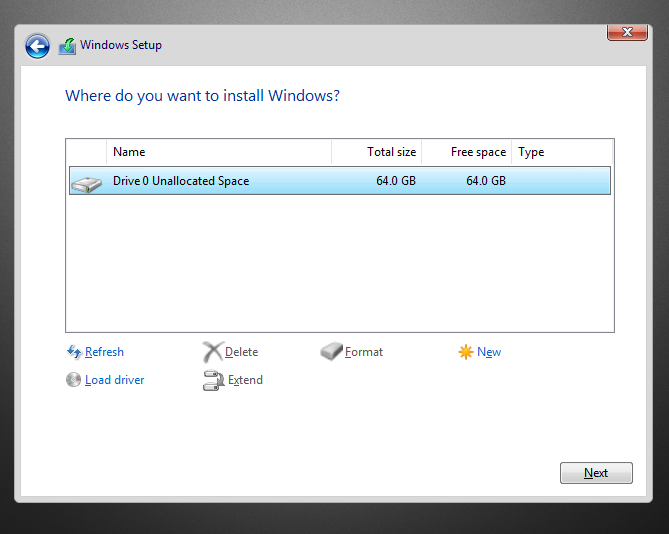
Task: Select the Drive 0 Unallocated Space row
Action: [x=340, y=180]
